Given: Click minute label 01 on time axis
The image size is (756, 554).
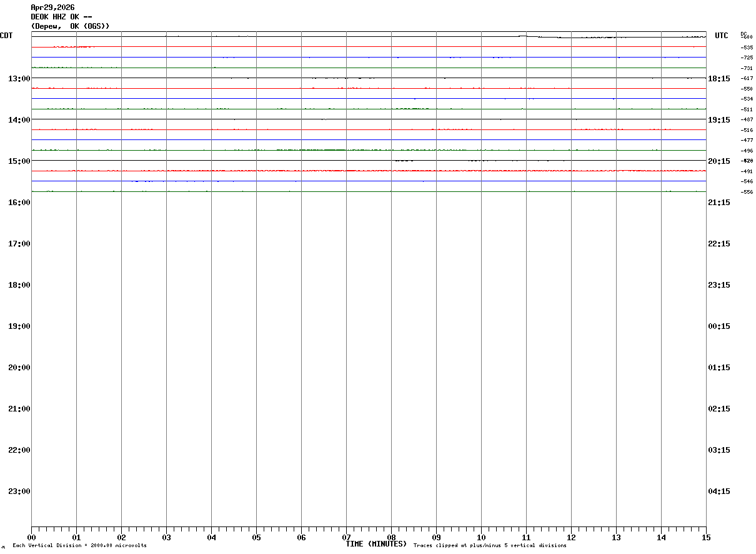Looking at the screenshot, I should pyautogui.click(x=76, y=538).
